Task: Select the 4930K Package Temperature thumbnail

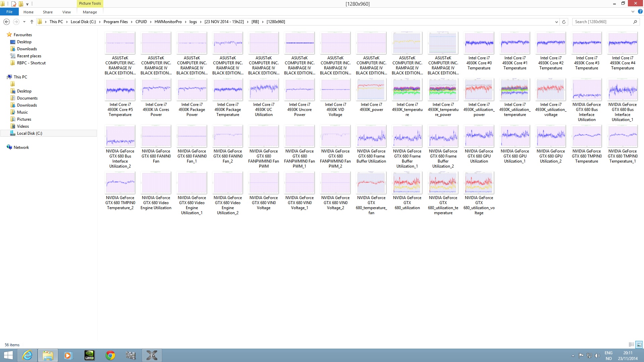Action: 228,89
